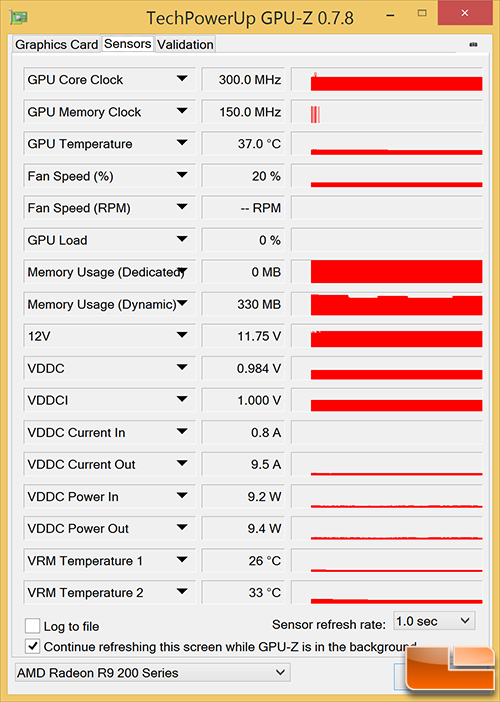Enable the Log to file checkbox
Image resolution: width=500 pixels, height=702 pixels.
(x=33, y=625)
